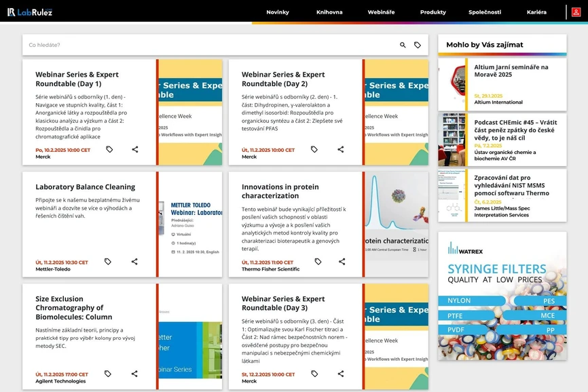Click 'Út, 11.2.2025 10:30 CET' date
The height and width of the screenshot is (392, 588).
tap(62, 262)
